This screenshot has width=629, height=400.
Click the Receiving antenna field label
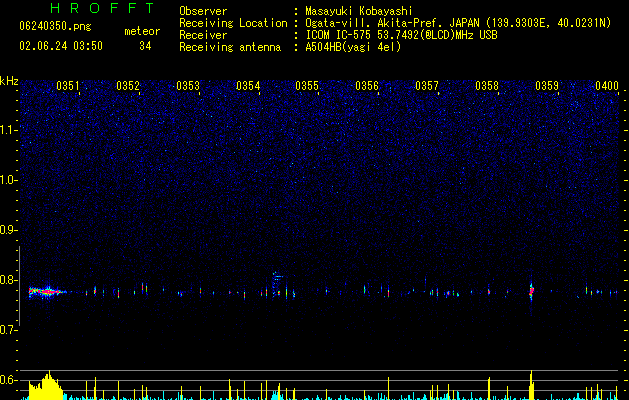coord(230,47)
